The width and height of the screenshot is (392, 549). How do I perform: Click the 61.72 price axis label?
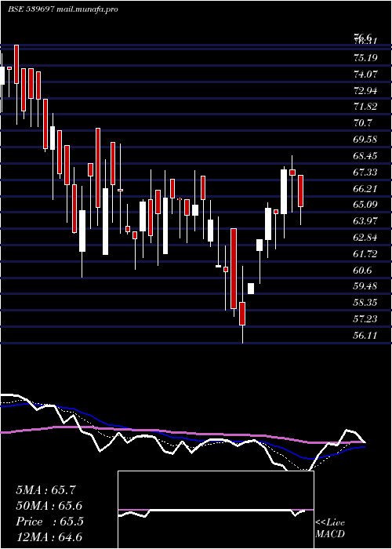[x=366, y=254]
